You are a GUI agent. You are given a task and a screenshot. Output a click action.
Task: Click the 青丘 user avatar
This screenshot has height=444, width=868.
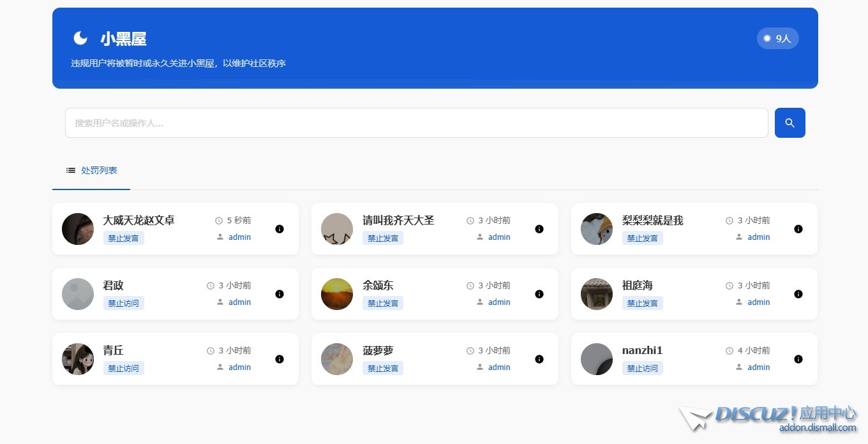pos(78,359)
